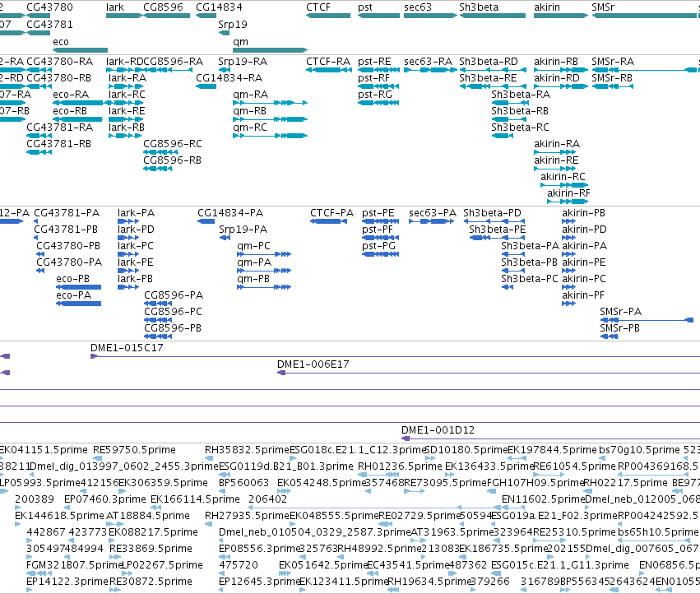Select the CG8596 gene label
Screen dimensions: 700x594
[x=163, y=7]
